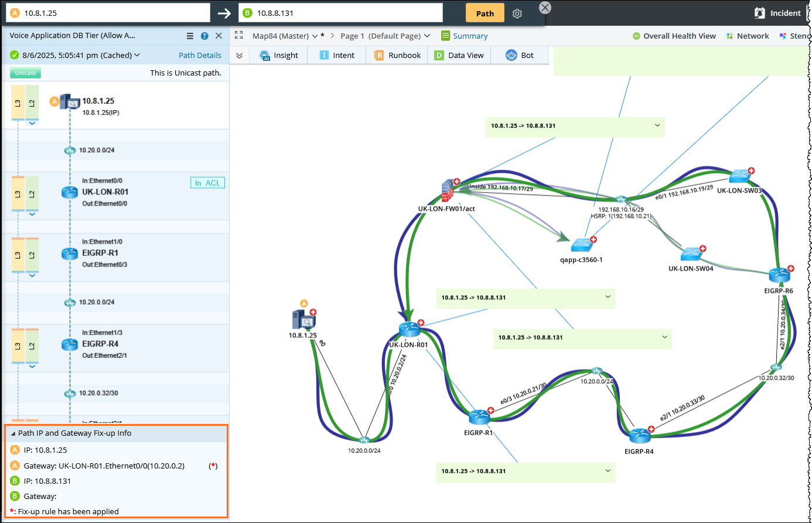812x523 pixels.
Task: Collapse Path IP and Gateway Fix-up Info
Action: click(x=13, y=433)
